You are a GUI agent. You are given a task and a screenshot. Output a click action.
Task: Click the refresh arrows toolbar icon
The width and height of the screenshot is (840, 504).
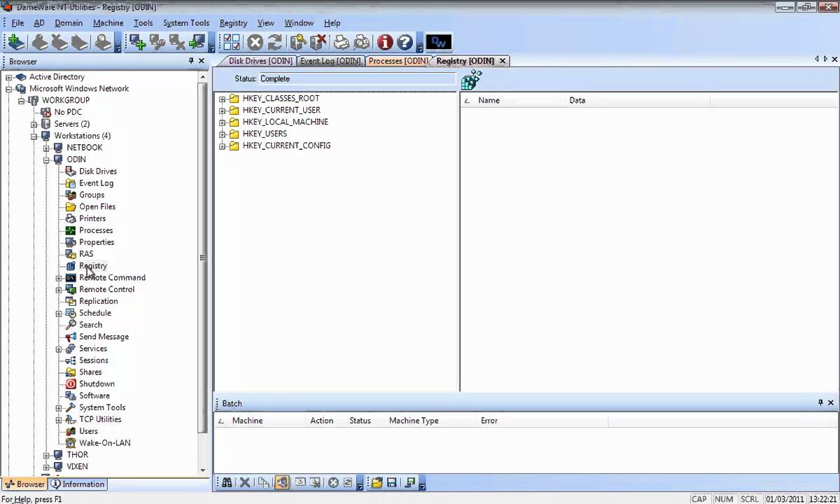(274, 43)
